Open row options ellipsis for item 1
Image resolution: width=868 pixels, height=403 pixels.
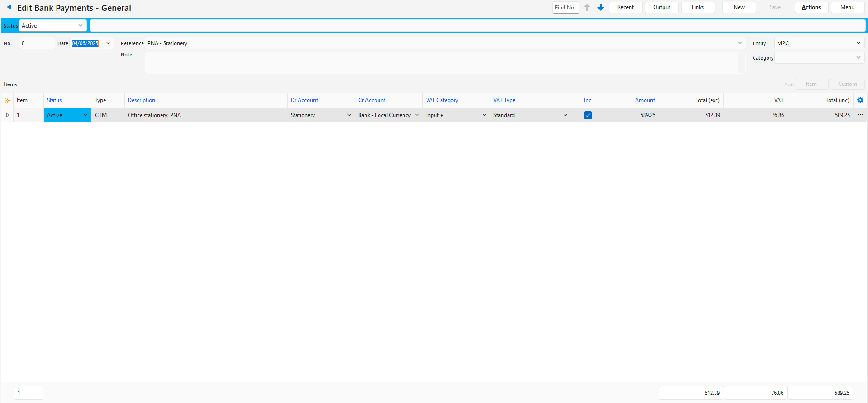(x=860, y=115)
